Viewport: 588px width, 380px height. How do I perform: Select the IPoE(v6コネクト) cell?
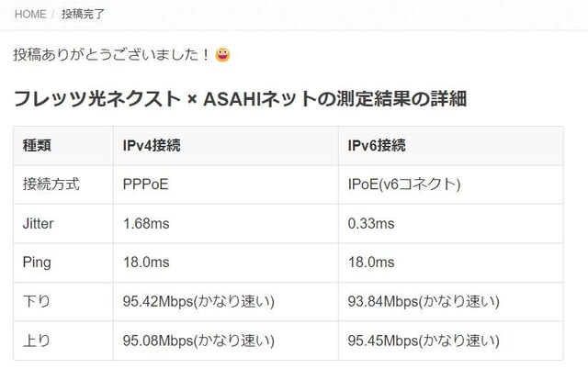(x=404, y=184)
